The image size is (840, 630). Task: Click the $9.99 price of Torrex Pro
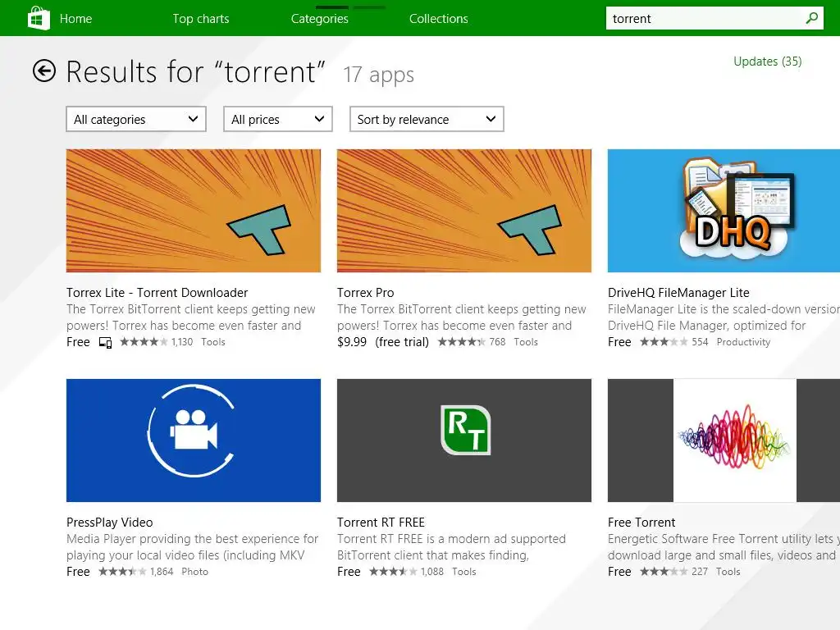[352, 342]
